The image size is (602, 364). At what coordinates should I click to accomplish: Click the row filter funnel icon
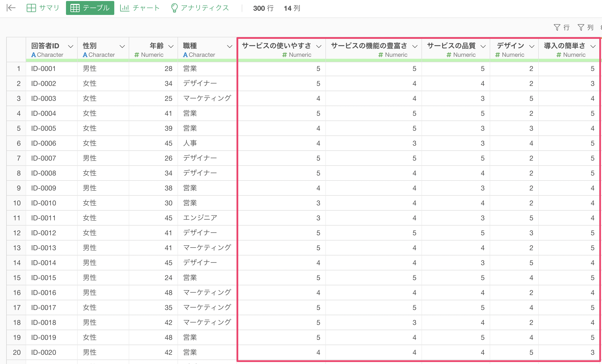pos(557,27)
